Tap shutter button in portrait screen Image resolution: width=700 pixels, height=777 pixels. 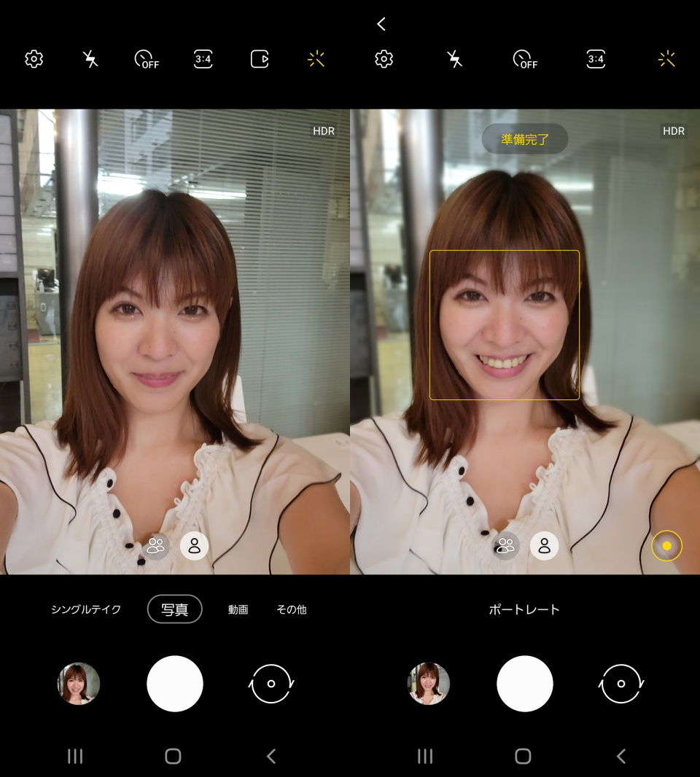click(x=524, y=684)
